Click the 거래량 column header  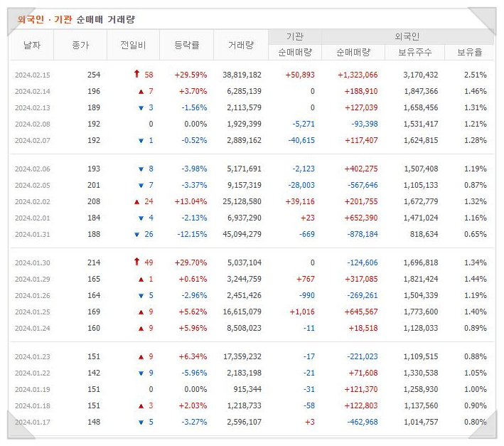[241, 45]
